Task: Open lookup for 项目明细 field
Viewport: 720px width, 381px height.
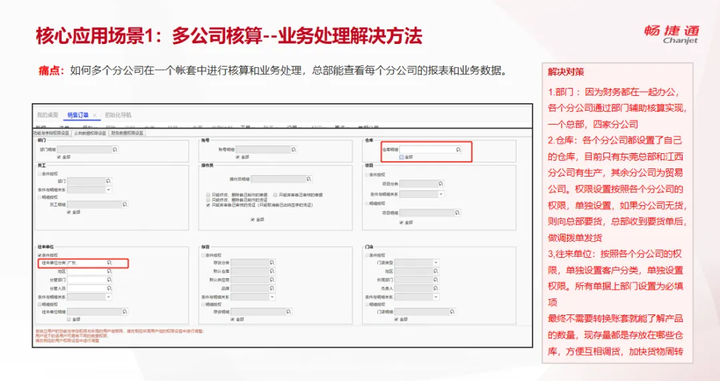Action: pos(457,213)
